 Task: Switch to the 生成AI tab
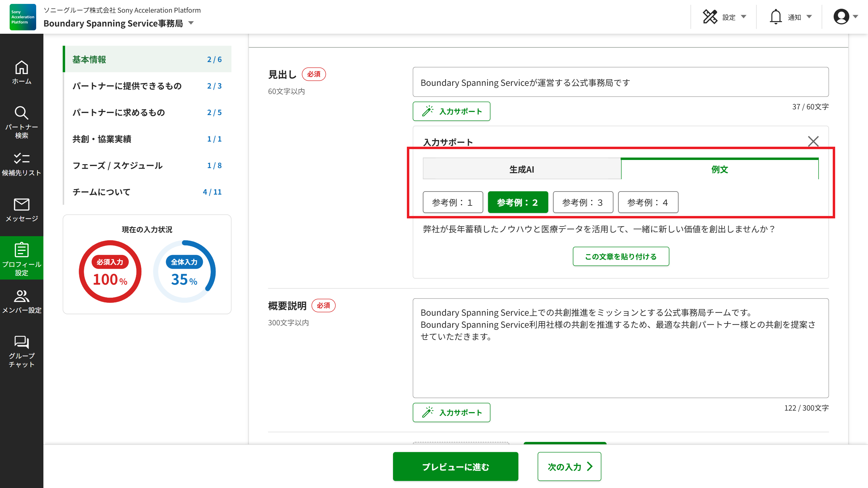pos(522,169)
